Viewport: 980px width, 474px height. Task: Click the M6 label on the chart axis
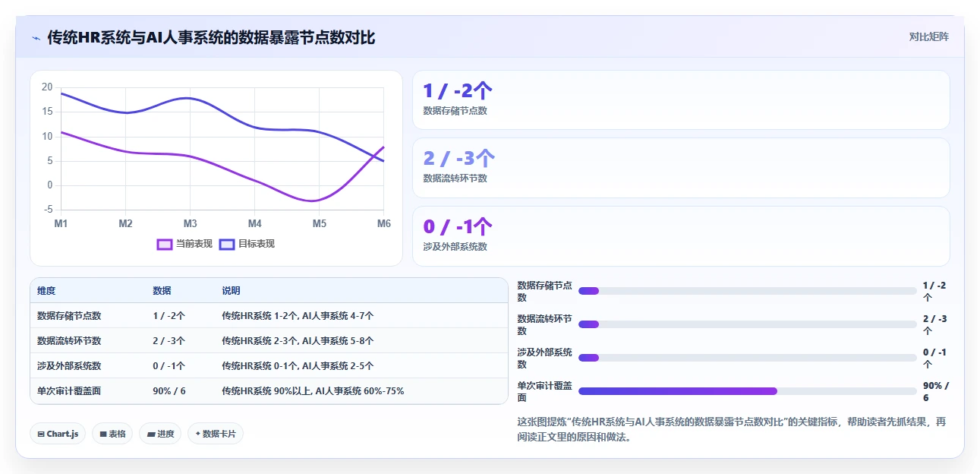pos(383,224)
